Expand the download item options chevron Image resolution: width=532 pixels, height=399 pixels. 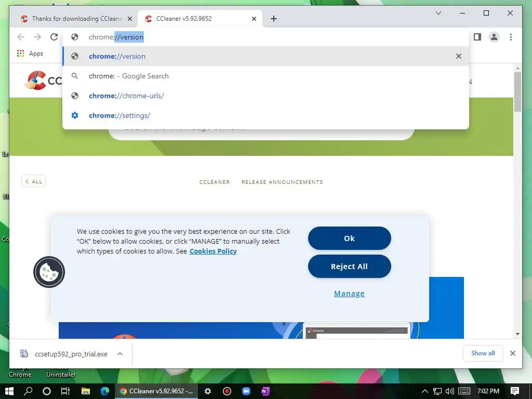tap(120, 354)
